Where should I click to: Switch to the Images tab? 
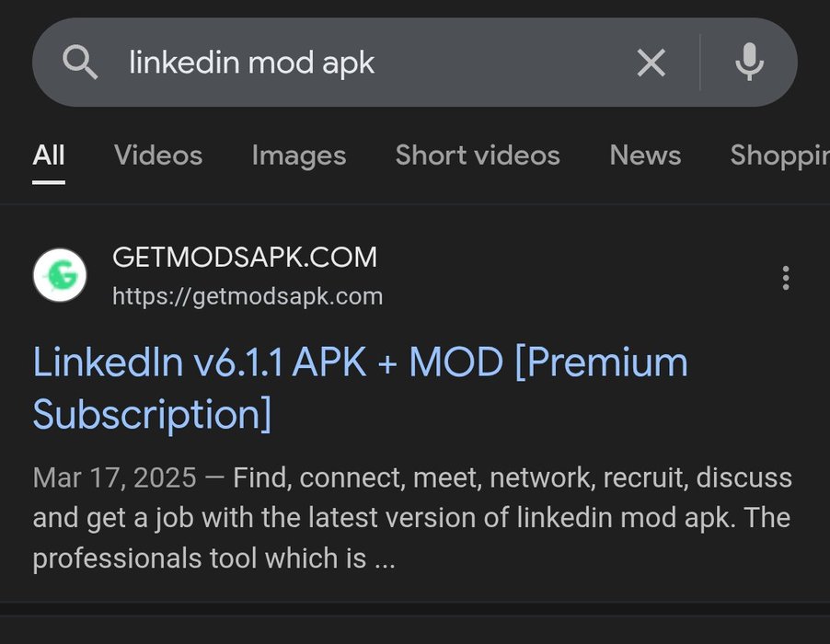click(299, 155)
